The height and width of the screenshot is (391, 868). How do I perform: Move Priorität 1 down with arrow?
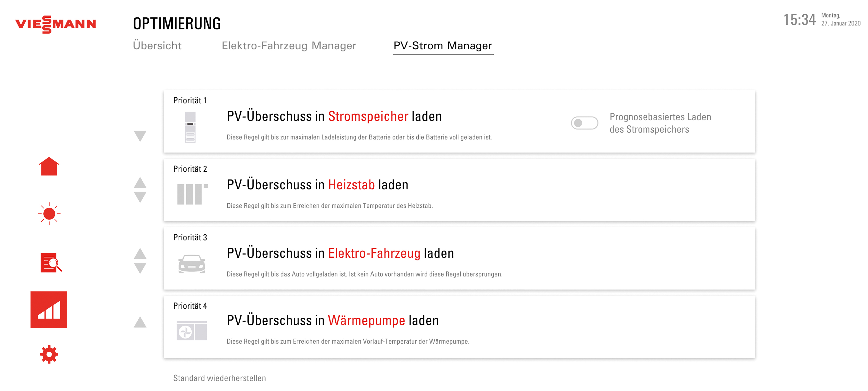(140, 136)
